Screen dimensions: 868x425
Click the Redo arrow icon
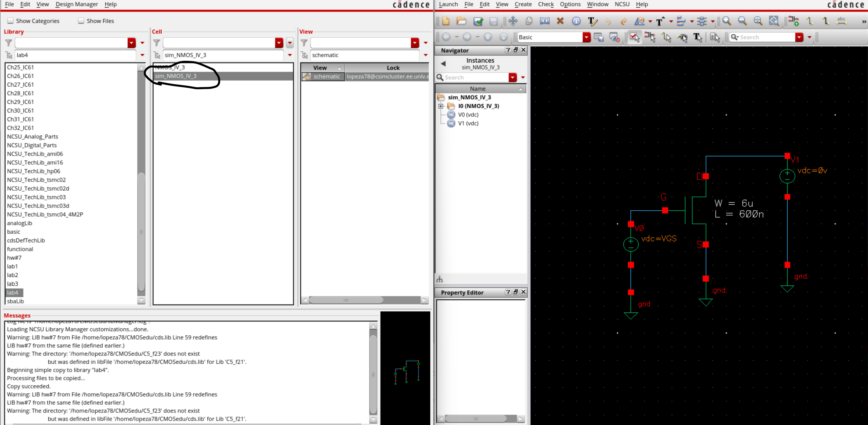[623, 21]
